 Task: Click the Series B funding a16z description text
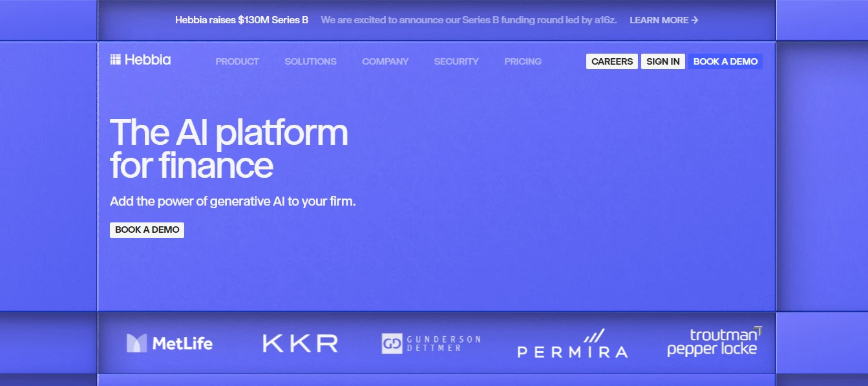pos(469,20)
